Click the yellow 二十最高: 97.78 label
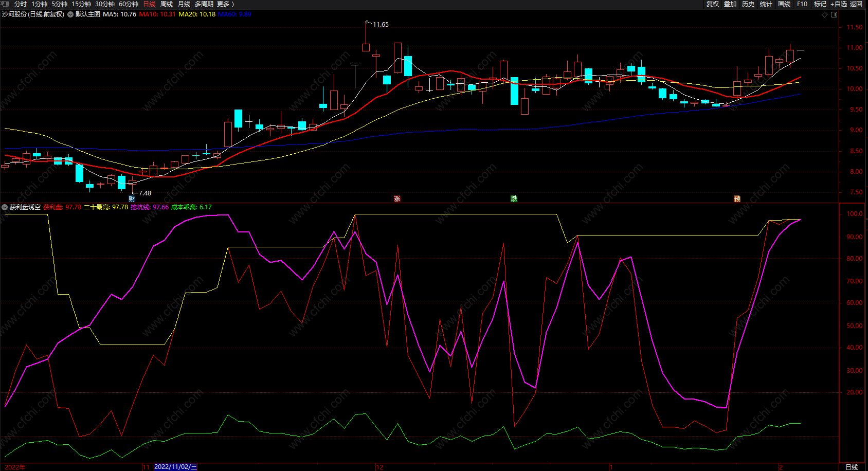This screenshot has height=471, width=868. [x=106, y=207]
